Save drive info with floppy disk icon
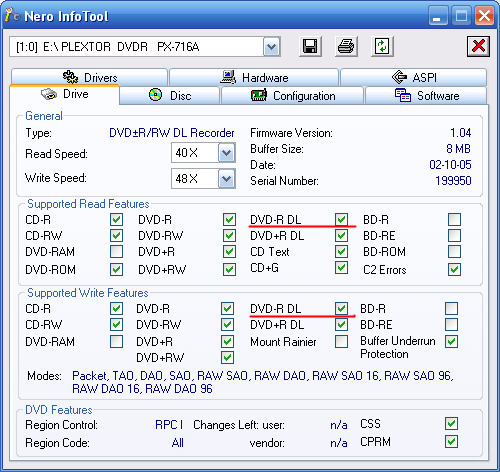This screenshot has width=500, height=472. coord(310,46)
